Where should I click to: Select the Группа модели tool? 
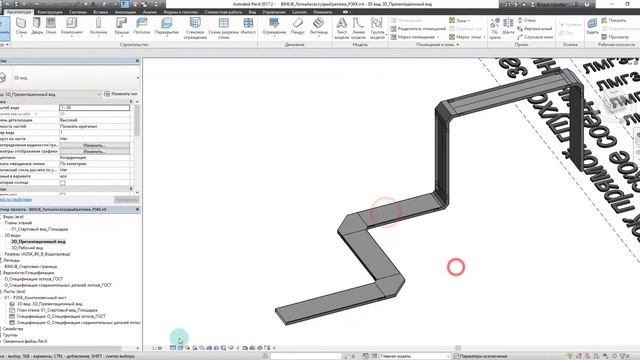pyautogui.click(x=378, y=28)
